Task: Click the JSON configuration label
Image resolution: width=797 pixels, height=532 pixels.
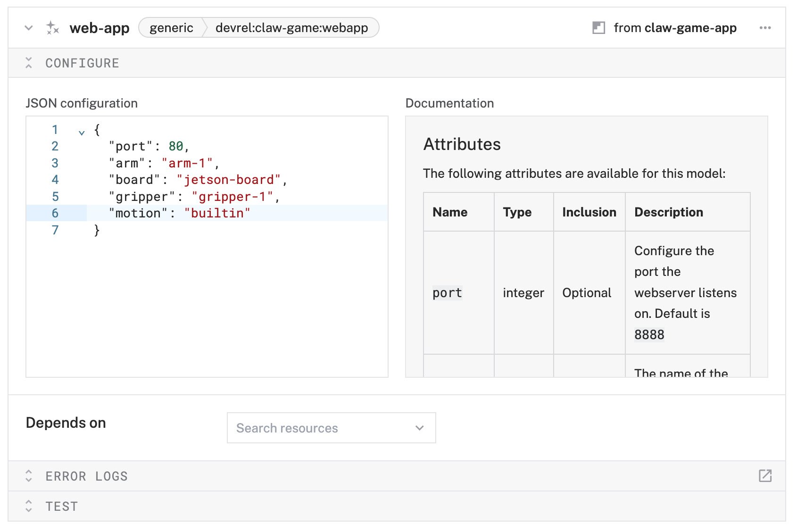Action: [82, 103]
